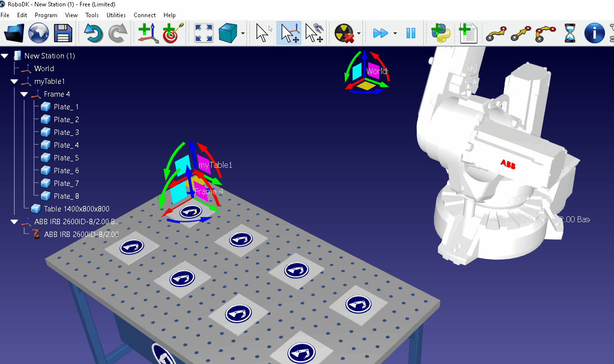Collapse the ABB IRB 2600ID base node
The height and width of the screenshot is (364, 614).
(14, 222)
